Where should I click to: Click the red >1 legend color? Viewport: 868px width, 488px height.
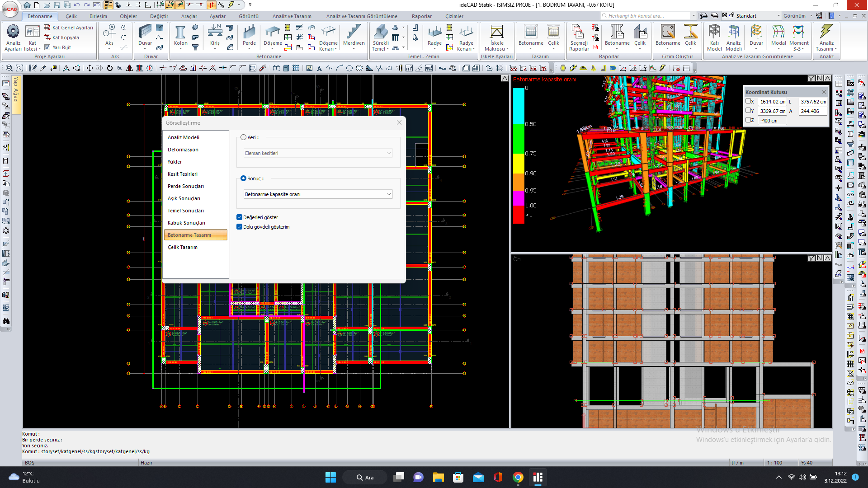coord(518,215)
